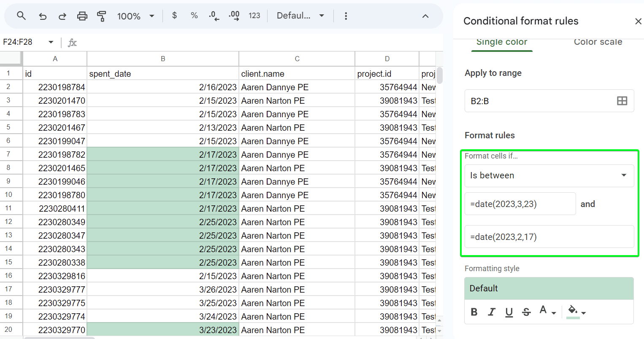This screenshot has width=644, height=339.
Task: Click the three-dot more options button
Action: tap(346, 16)
